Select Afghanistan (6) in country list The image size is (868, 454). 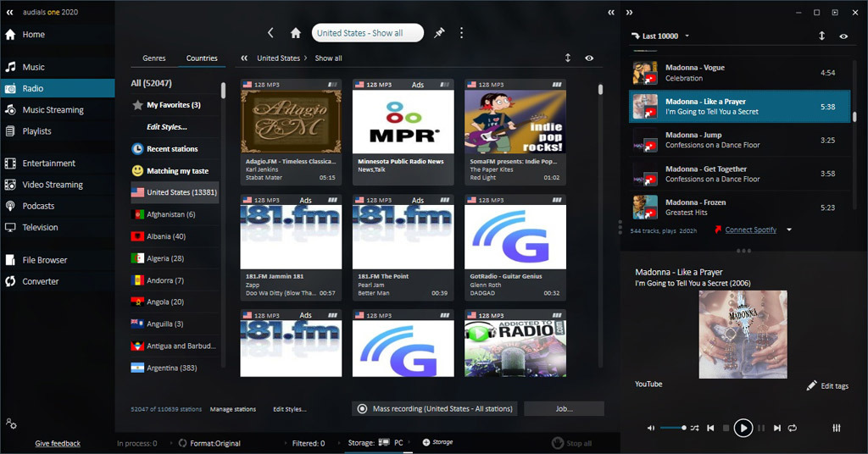pos(175,214)
